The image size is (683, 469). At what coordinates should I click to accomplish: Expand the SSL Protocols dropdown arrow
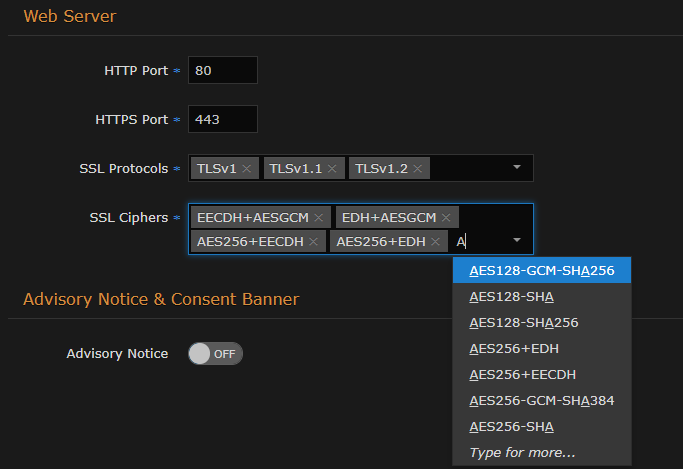tap(517, 168)
